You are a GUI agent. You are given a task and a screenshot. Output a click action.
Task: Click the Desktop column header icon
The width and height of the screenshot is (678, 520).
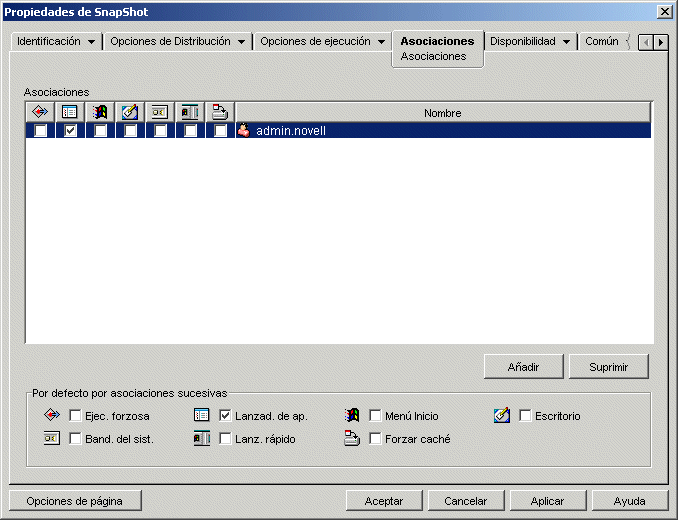pyautogui.click(x=130, y=112)
